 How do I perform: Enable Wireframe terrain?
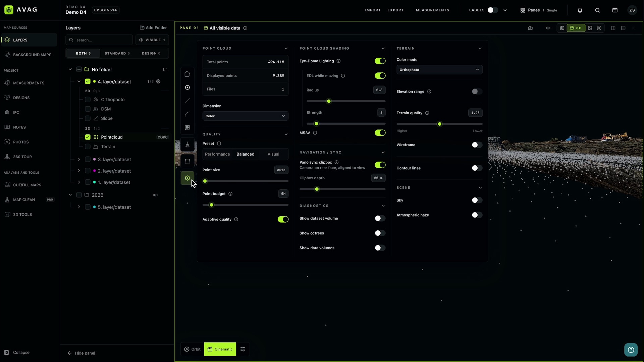point(477,145)
